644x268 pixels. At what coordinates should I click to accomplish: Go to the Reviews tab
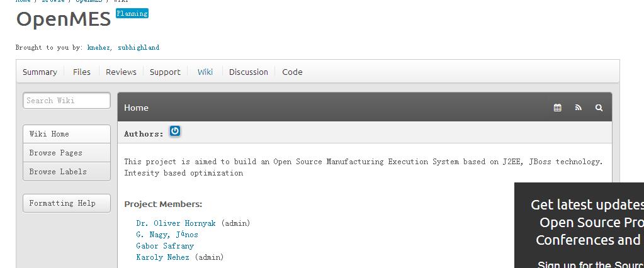coord(121,72)
